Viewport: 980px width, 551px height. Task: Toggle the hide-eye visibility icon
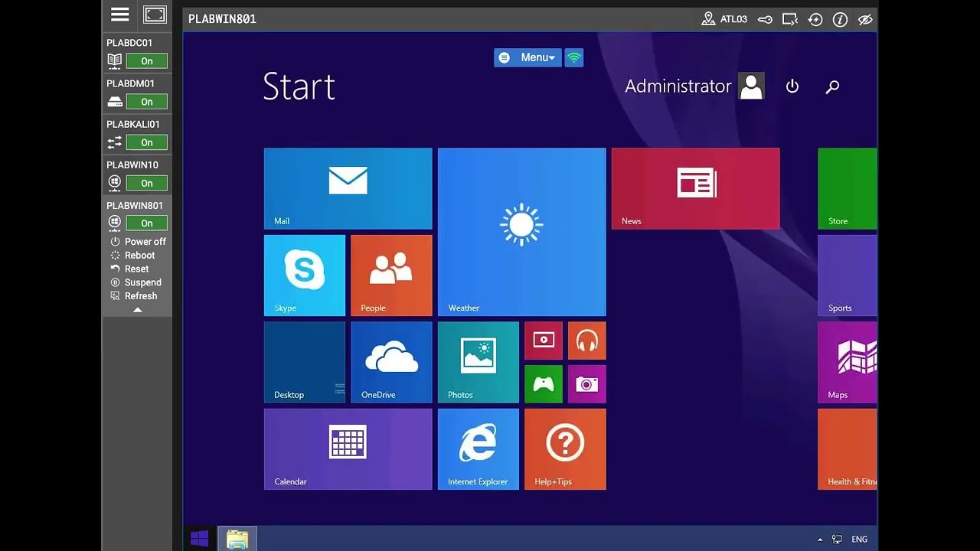865,20
